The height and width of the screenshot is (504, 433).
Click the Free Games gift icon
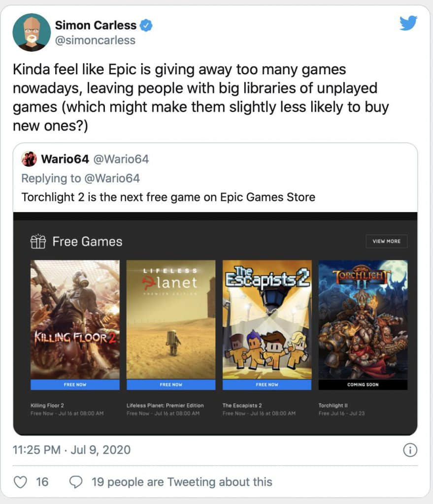click(38, 241)
